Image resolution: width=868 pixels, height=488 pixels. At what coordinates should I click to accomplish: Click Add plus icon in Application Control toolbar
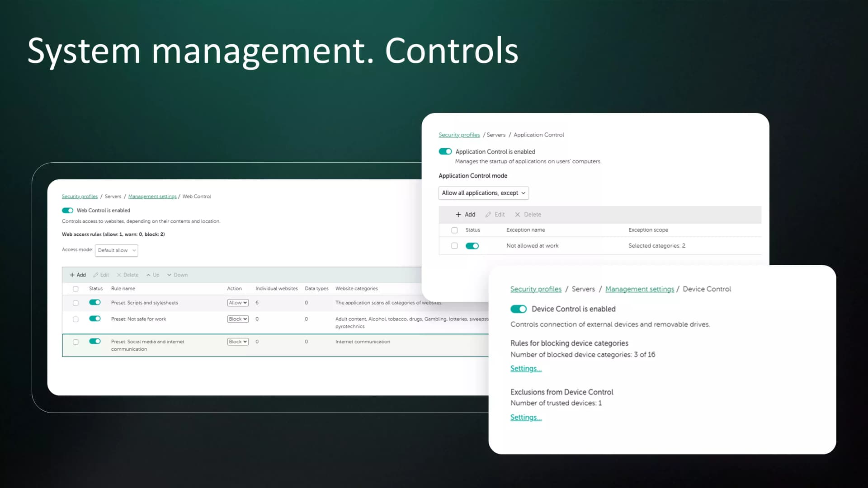[458, 215]
